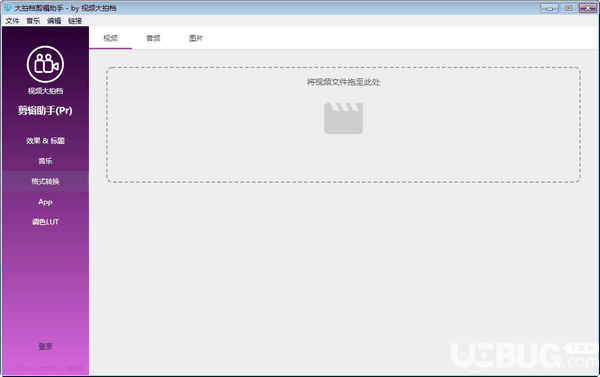Image resolution: width=600 pixels, height=377 pixels.
Task: Click the 剪辑助手(Pr) title text
Action: coord(45,110)
